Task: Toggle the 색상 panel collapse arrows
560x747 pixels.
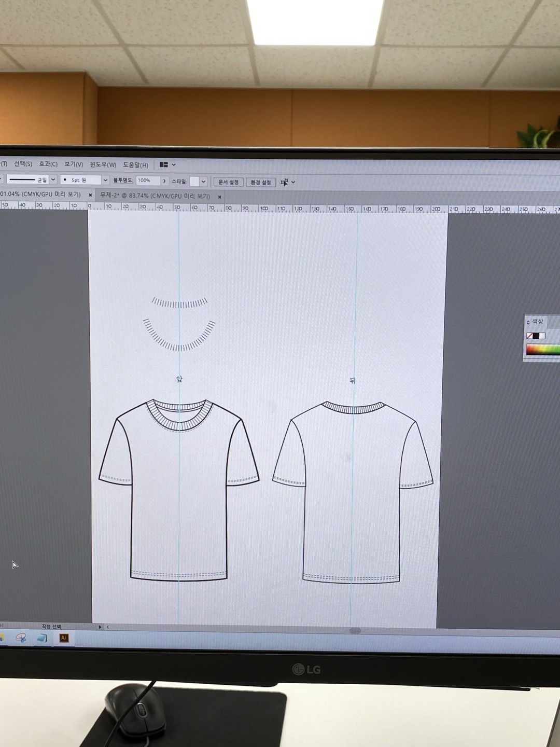Action: point(528,323)
